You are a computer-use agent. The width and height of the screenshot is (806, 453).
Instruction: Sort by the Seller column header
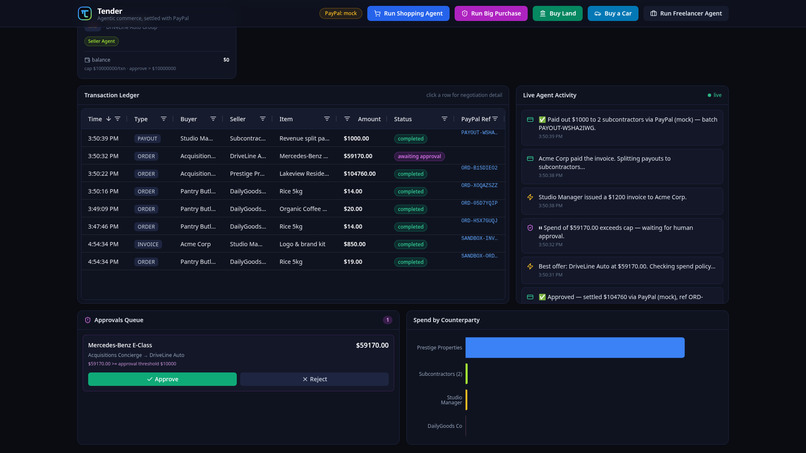[237, 119]
